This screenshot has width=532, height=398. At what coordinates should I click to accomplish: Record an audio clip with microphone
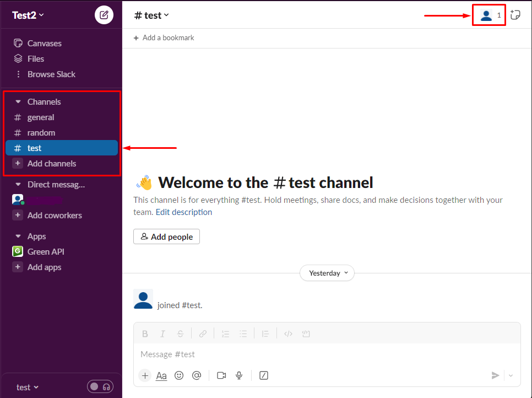tap(239, 375)
